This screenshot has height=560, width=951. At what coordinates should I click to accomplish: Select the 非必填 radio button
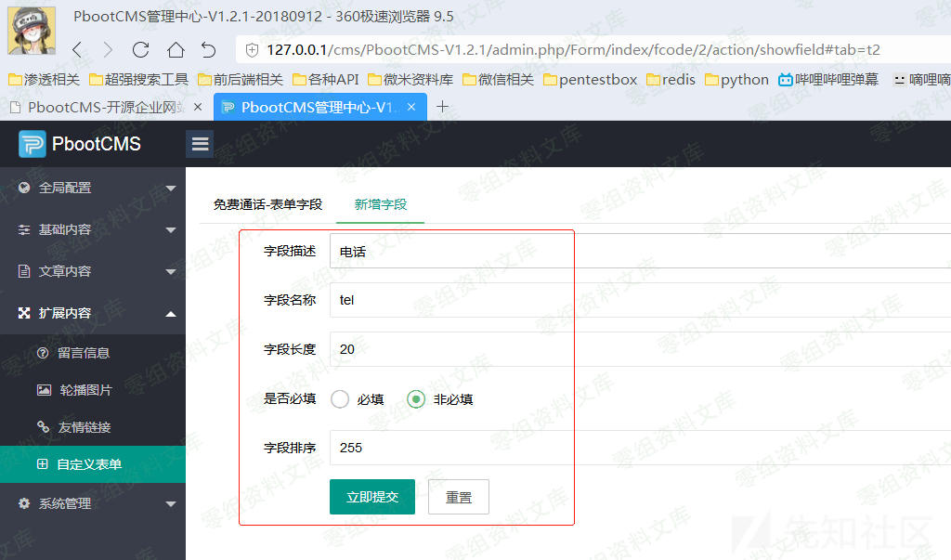pos(416,399)
